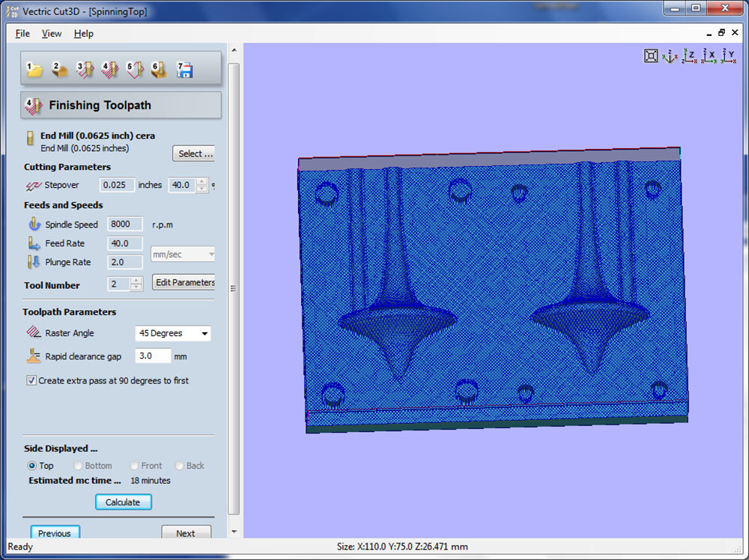This screenshot has height=560, width=749.
Task: Click the side panel vertical scrollbar thumb
Action: click(234, 288)
